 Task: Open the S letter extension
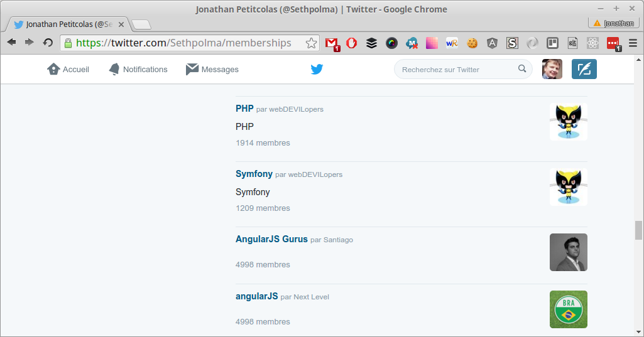tap(512, 43)
